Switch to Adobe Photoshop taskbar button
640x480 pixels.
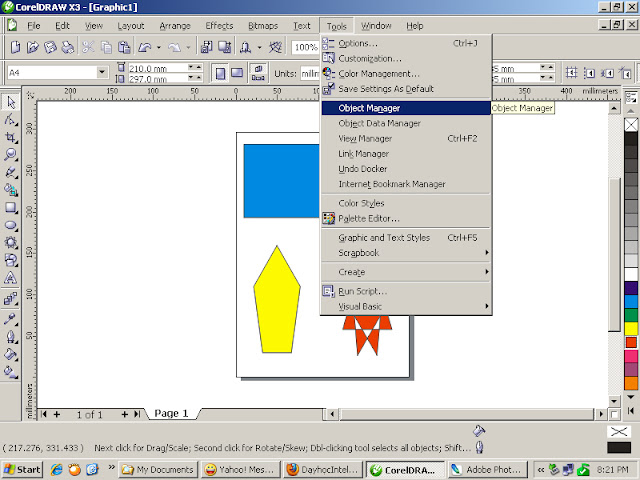pyautogui.click(x=487, y=470)
